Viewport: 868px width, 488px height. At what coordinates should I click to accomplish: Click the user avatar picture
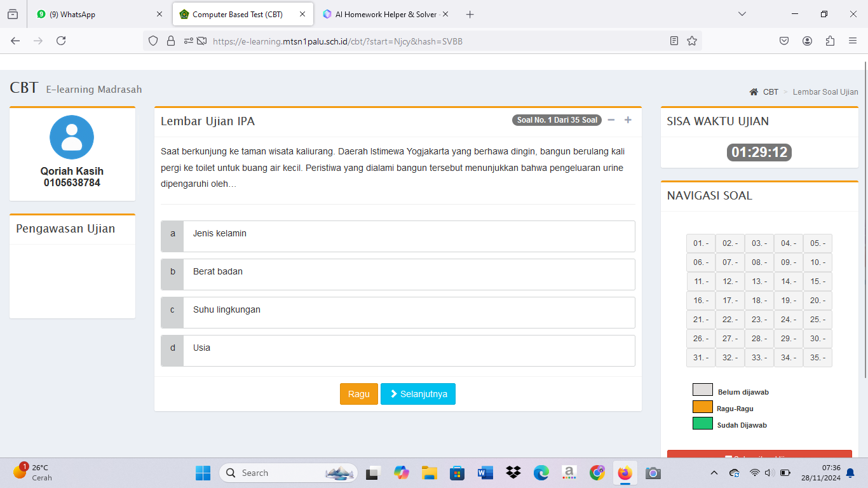(x=72, y=137)
